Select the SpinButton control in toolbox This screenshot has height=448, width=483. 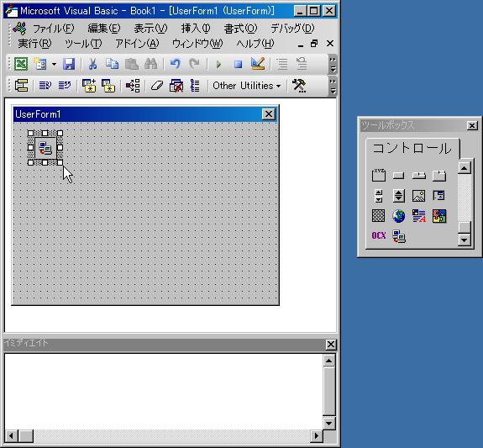[x=399, y=196]
